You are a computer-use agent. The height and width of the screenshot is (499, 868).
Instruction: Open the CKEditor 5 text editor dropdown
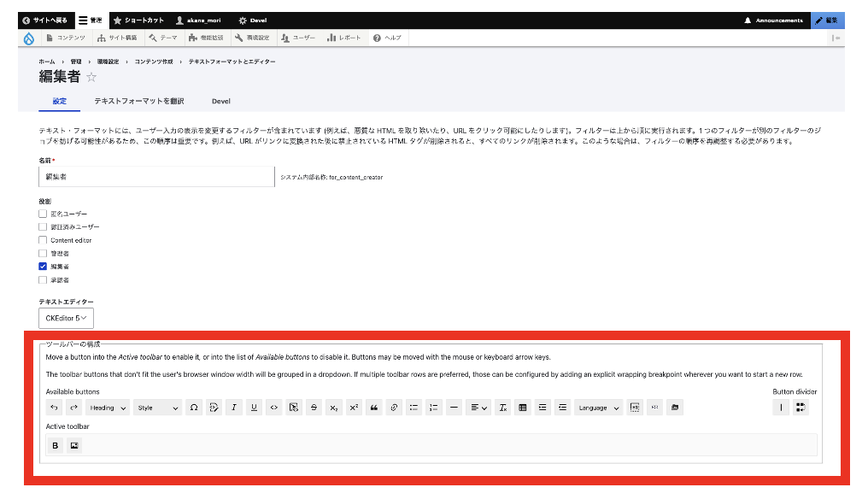pos(67,319)
